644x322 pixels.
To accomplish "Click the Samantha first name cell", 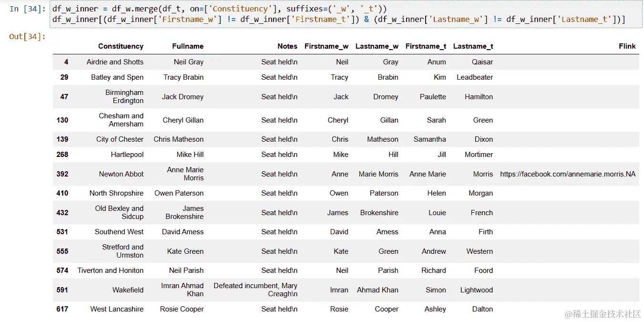I will pos(430,139).
